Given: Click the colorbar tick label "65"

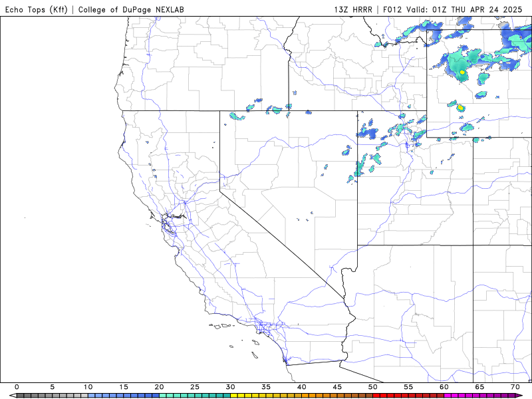Looking at the screenshot, I should coord(479,387).
